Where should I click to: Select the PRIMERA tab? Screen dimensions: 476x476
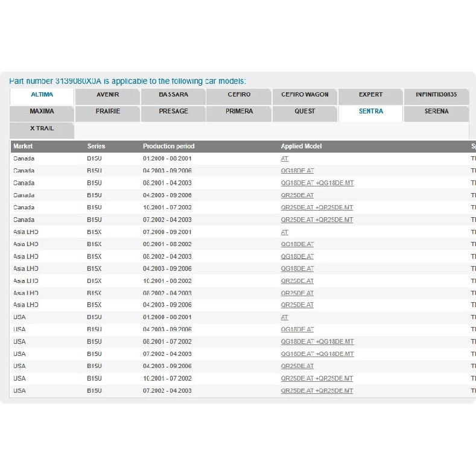tap(239, 113)
